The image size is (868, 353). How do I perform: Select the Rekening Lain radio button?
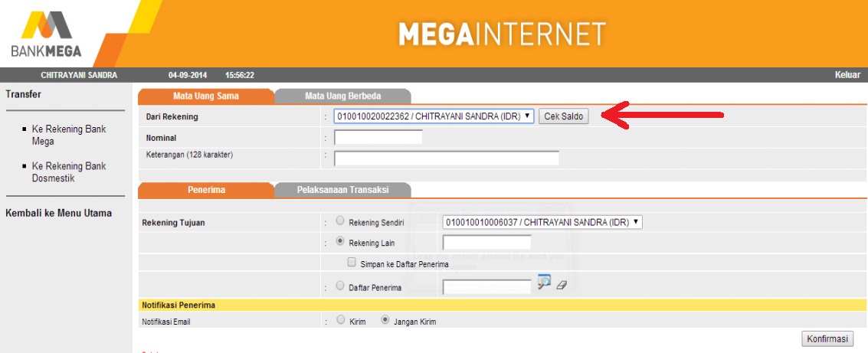coord(340,242)
